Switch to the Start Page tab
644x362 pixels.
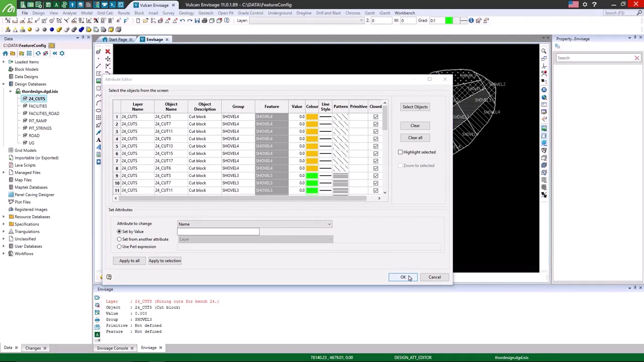click(x=117, y=39)
